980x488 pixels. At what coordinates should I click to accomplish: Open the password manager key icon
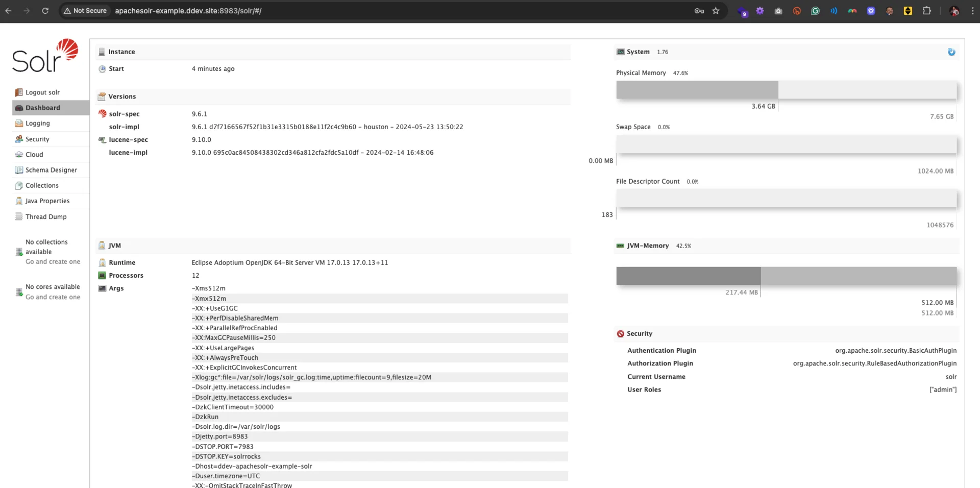(x=699, y=11)
